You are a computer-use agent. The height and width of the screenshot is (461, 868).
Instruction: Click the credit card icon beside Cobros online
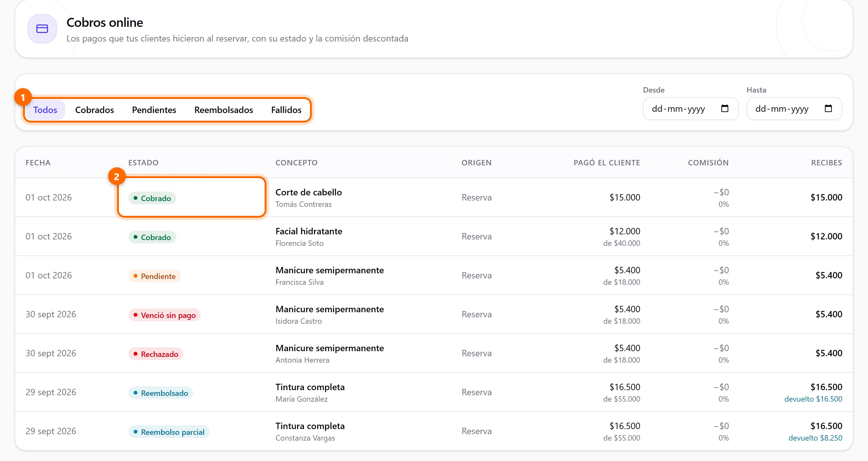pos(42,29)
